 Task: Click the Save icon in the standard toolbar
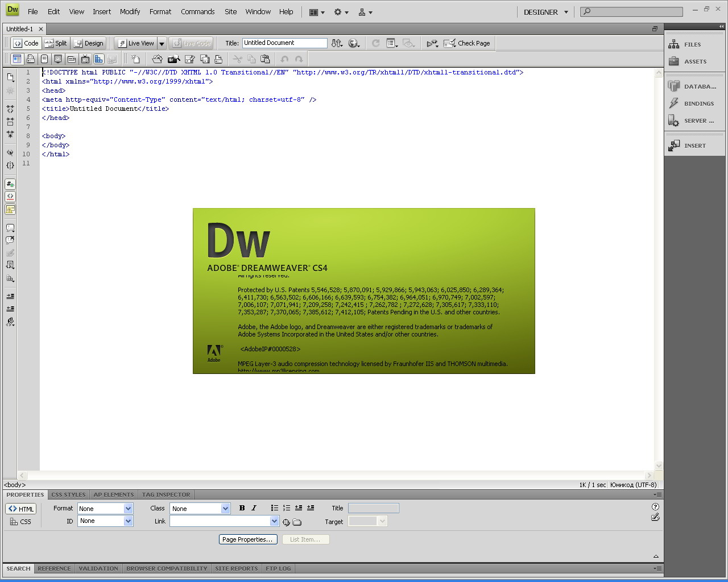pyautogui.click(x=190, y=59)
